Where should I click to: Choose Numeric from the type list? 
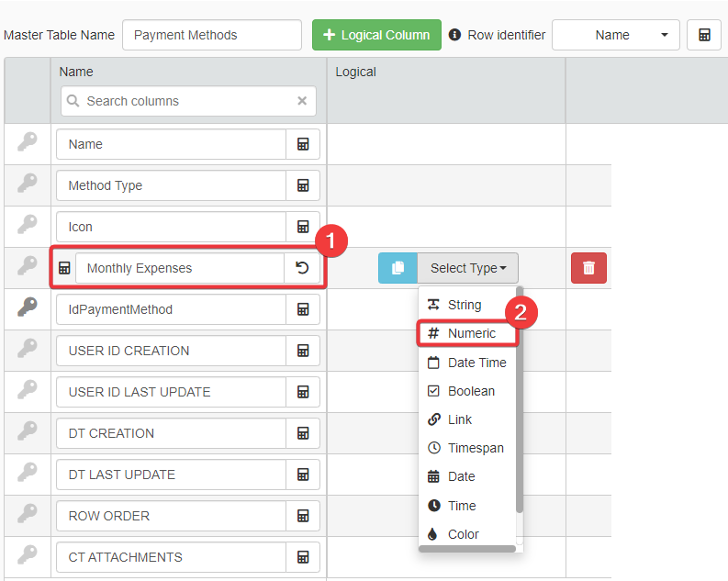(471, 333)
